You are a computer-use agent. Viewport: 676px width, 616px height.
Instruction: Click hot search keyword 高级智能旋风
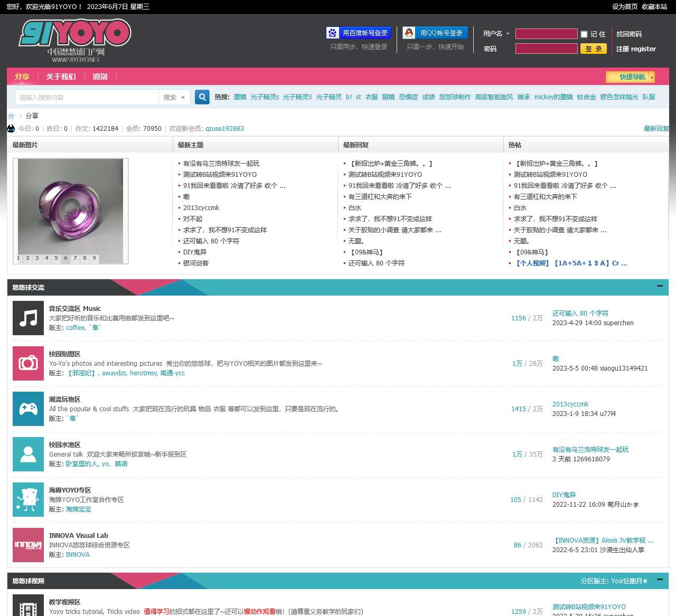(x=494, y=97)
